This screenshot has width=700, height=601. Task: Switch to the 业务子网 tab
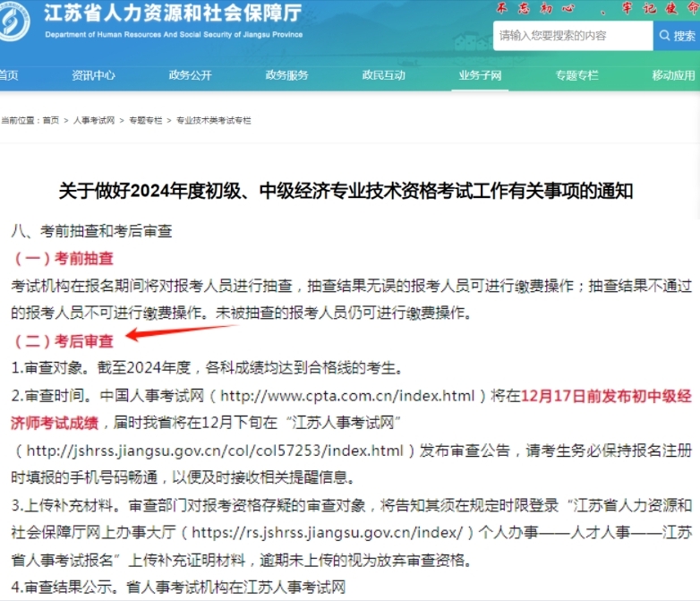point(480,75)
